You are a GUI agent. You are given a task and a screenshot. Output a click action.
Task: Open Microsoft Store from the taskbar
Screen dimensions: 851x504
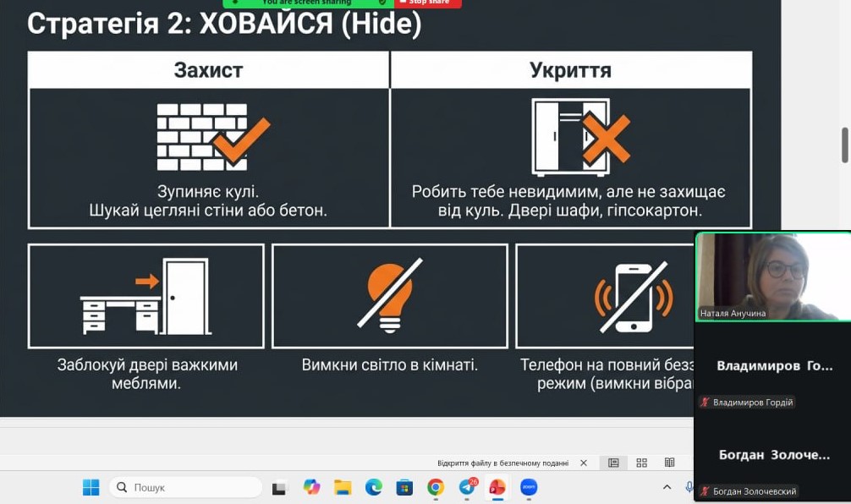[404, 487]
